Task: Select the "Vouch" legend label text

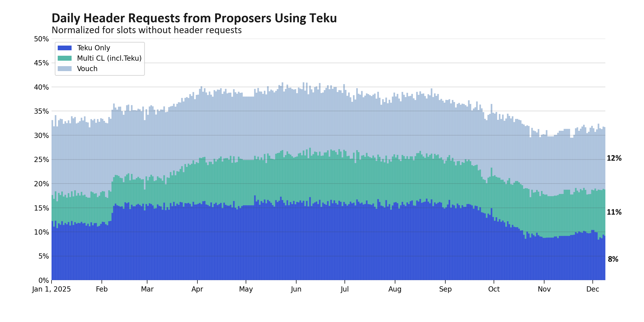Action: 87,69
